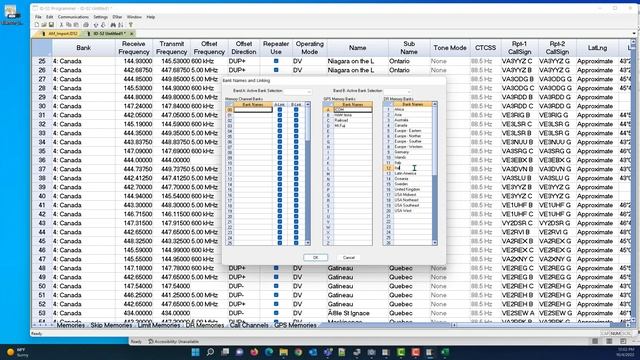Toggle B-Link checkbox for bank 20

(296, 216)
